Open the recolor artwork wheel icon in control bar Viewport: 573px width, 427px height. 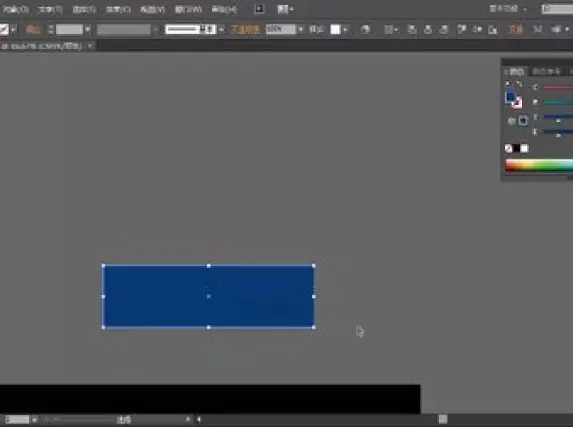(365, 30)
